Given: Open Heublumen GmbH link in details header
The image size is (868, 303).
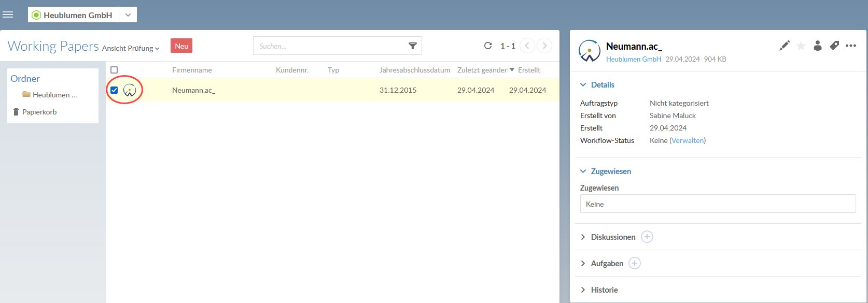Looking at the screenshot, I should click(634, 59).
